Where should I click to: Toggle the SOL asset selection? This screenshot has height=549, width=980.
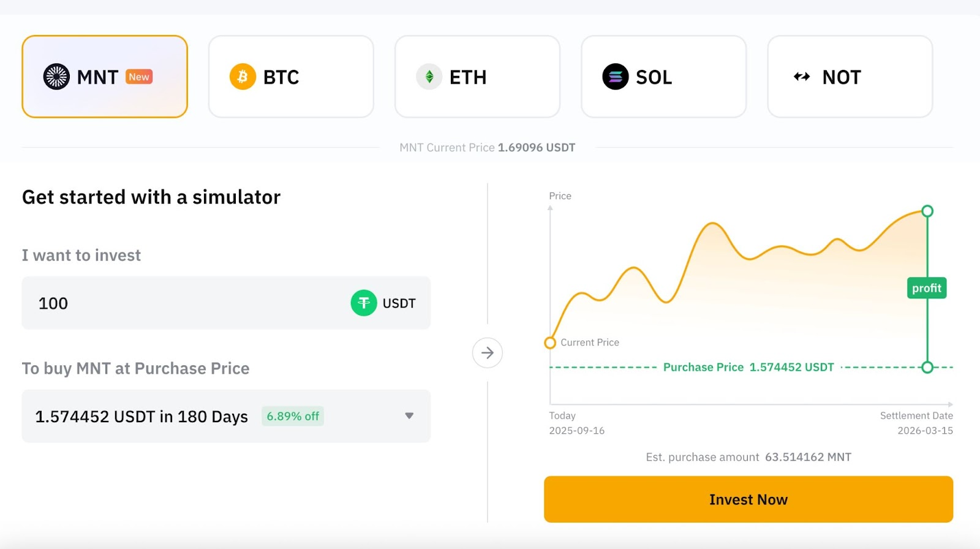point(664,76)
